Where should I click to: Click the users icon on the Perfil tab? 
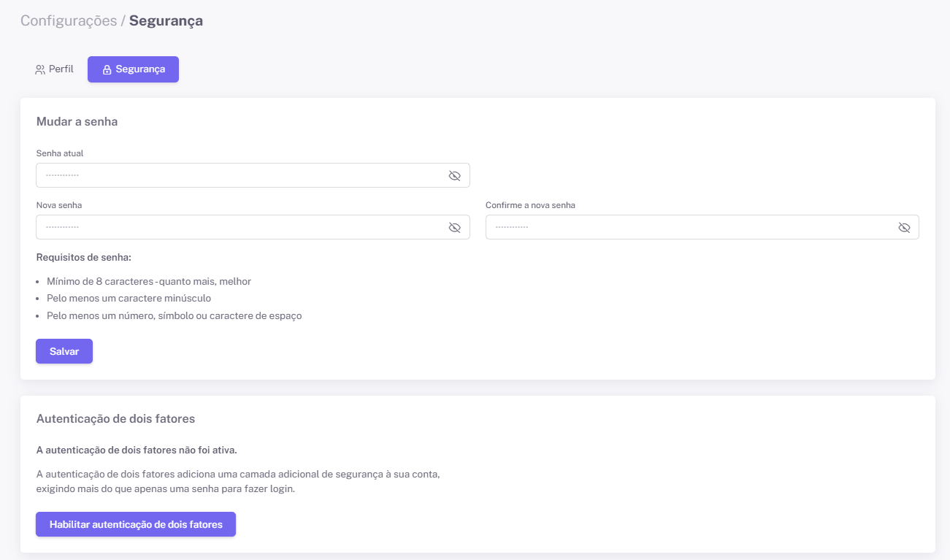tap(40, 70)
